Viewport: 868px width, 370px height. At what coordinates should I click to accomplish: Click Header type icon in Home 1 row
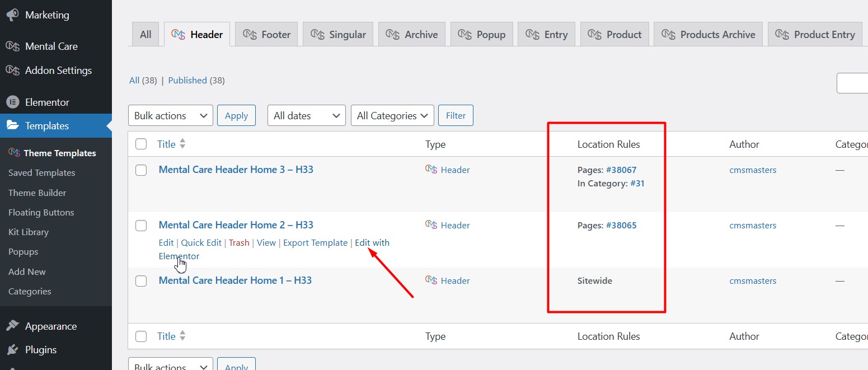tap(431, 280)
